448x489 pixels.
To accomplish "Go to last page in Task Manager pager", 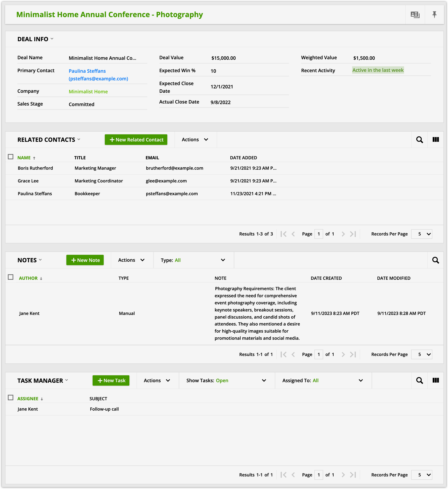I will 353,475.
